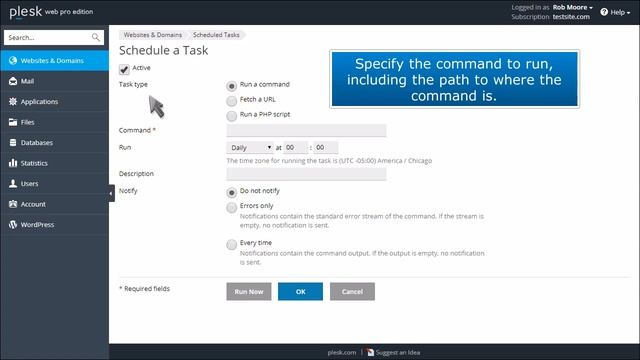Collapse the sidebar with the arrow handle
Viewport: 640px width, 360px height.
[x=111, y=193]
